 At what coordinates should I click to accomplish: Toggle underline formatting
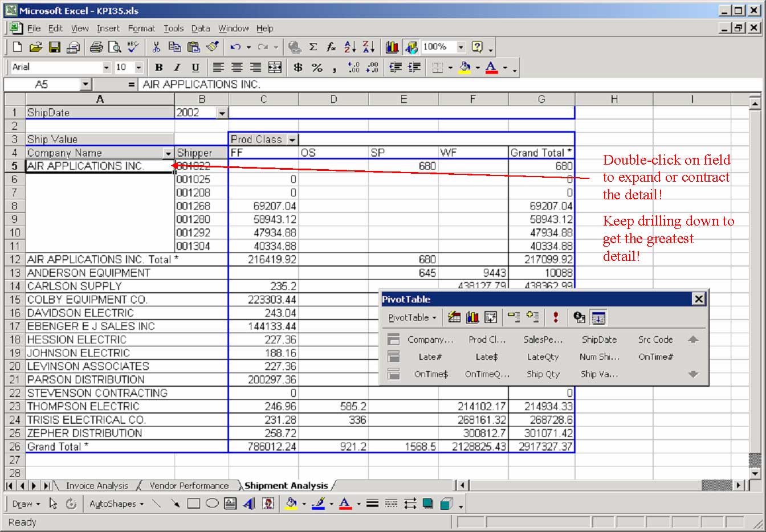click(x=195, y=68)
